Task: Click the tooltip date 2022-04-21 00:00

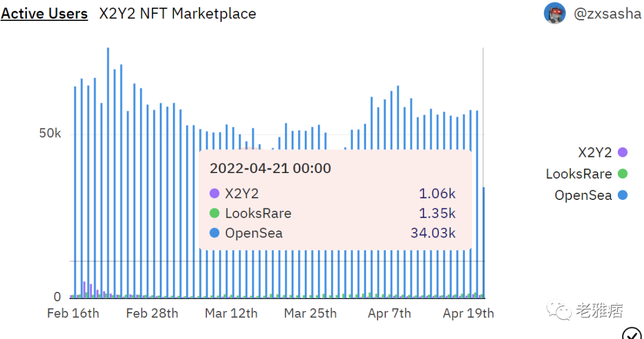Action: (270, 168)
